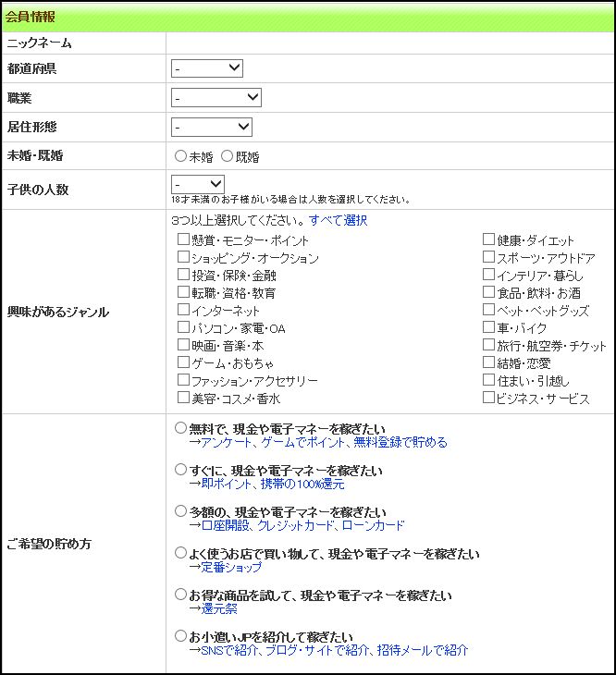Open the 居住形態 dropdown

coord(212,127)
